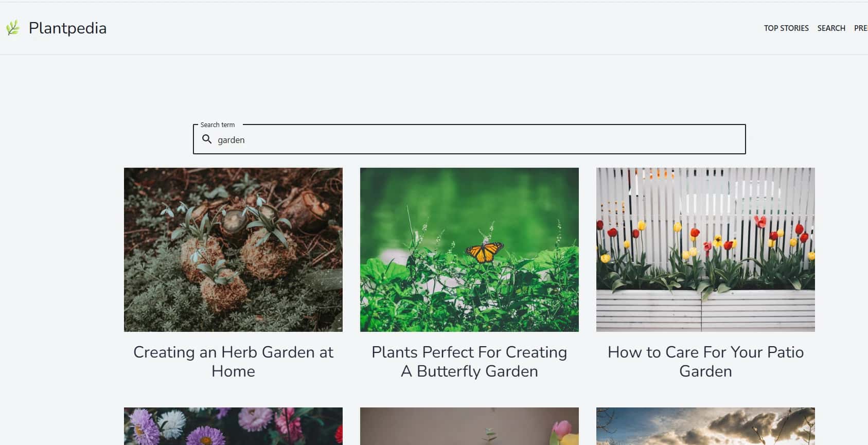Screen dimensions: 868x445
Task: Click the white planter box in patio image
Action: click(x=705, y=310)
